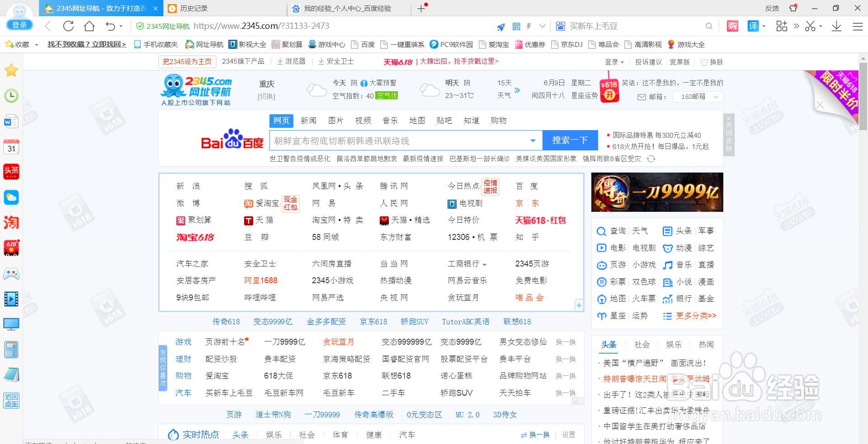Open new tab with plus button
This screenshot has height=444, width=868.
coord(421,9)
